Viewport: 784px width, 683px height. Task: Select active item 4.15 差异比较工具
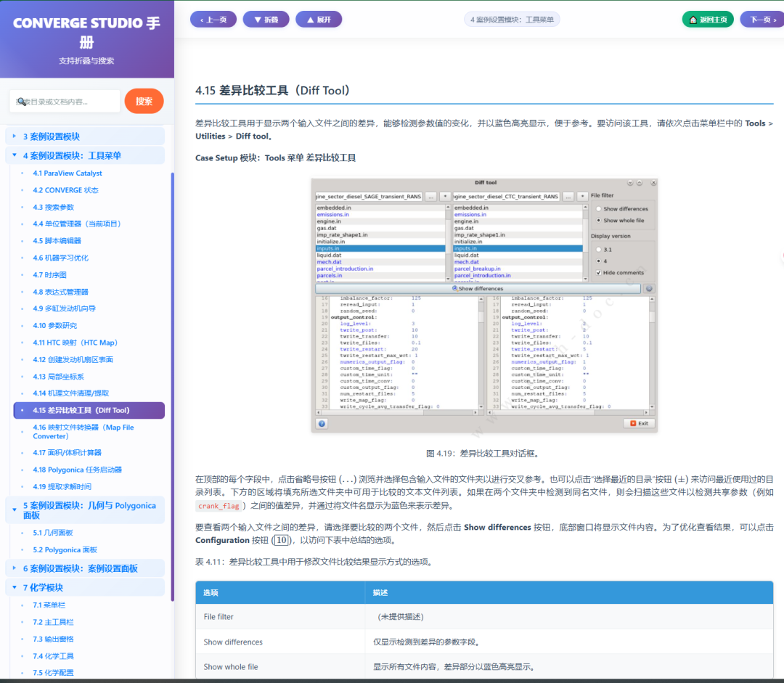(x=89, y=410)
